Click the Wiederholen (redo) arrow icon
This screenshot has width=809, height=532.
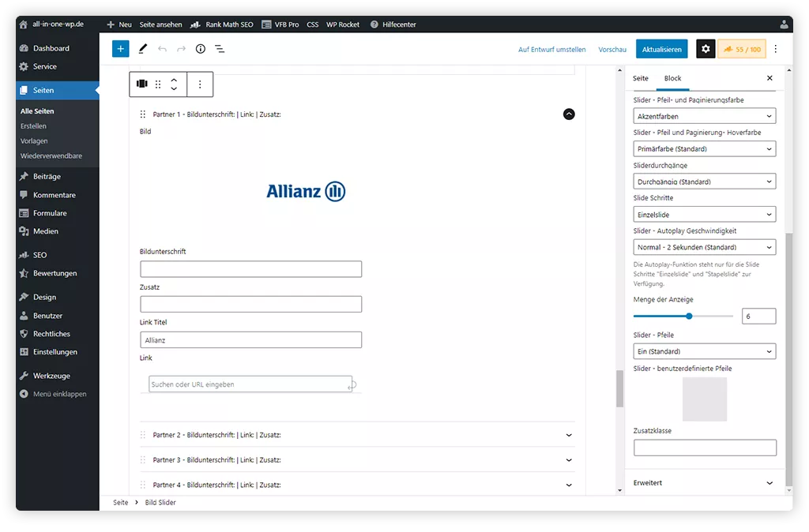[x=180, y=49]
